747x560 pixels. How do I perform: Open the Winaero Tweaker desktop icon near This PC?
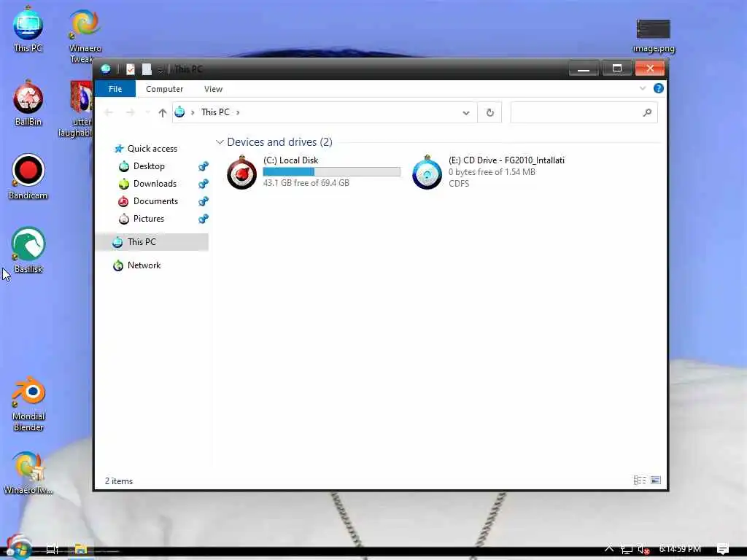pyautogui.click(x=85, y=36)
